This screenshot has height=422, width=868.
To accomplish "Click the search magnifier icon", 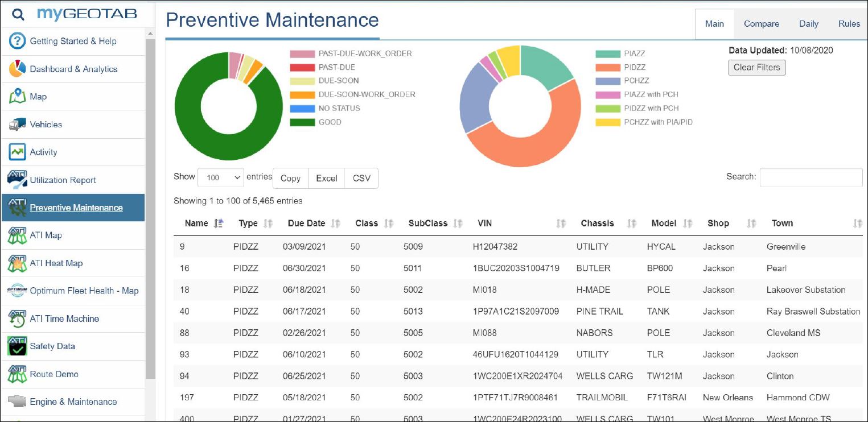I will [18, 14].
